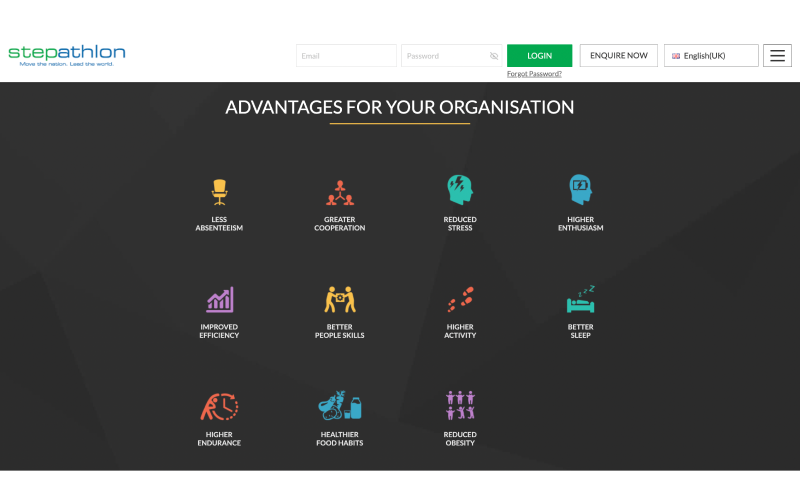Click the green LOGIN button
Screen dimensions: 800x500
(539, 56)
